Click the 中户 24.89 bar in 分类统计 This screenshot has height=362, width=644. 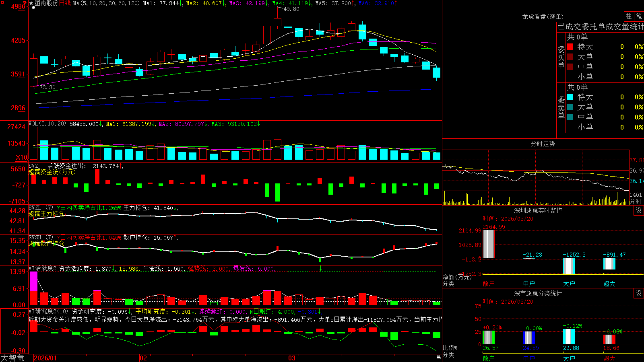(528, 338)
